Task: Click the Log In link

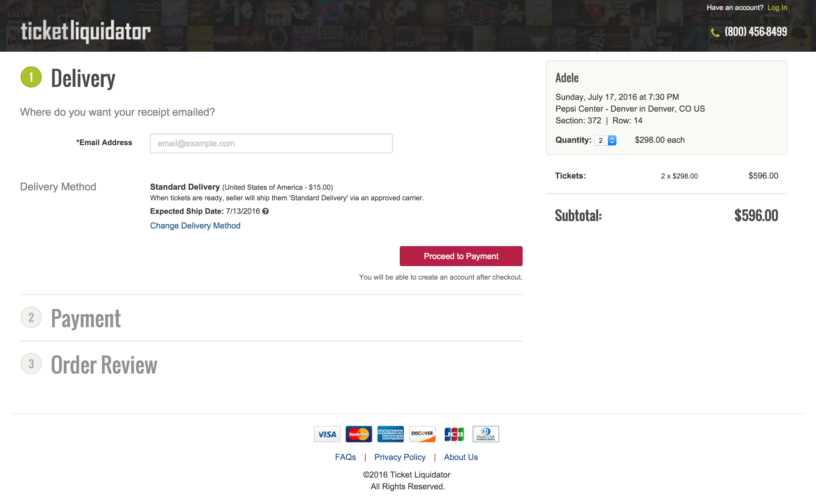Action: click(x=777, y=8)
